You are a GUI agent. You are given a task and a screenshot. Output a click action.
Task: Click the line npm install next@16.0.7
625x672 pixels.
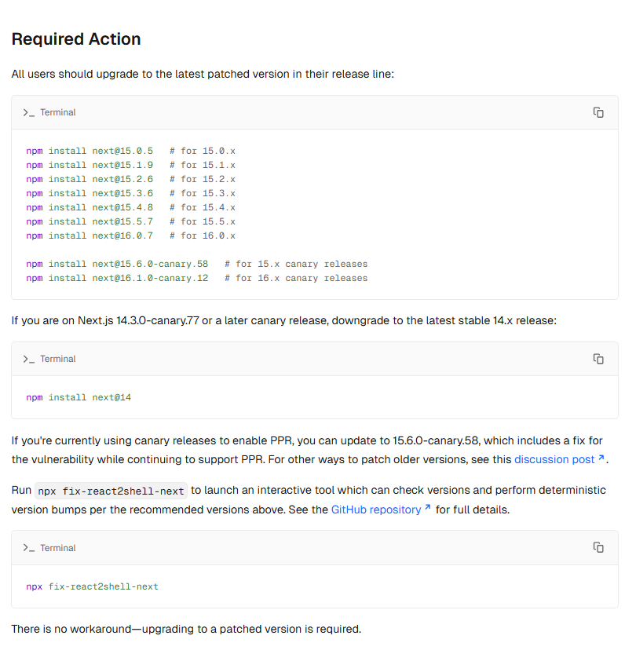point(90,236)
